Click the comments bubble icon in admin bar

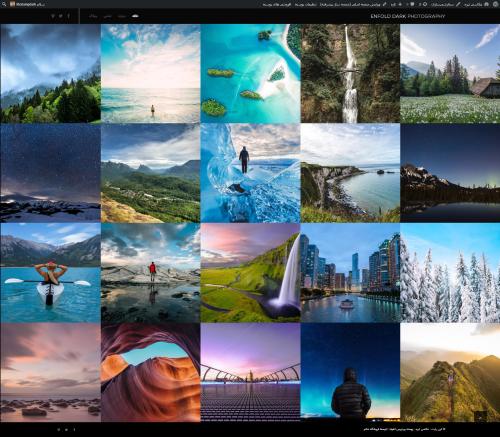(412, 4)
